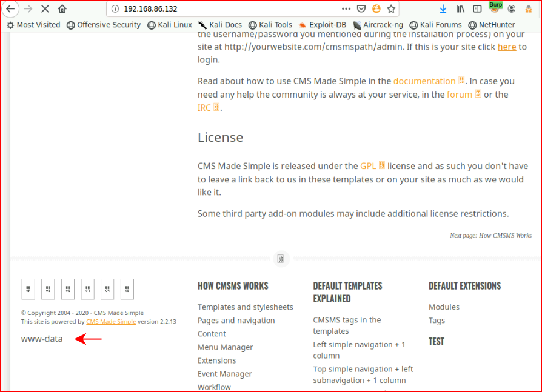Open the Most Visited bookmarks folder

tap(33, 25)
